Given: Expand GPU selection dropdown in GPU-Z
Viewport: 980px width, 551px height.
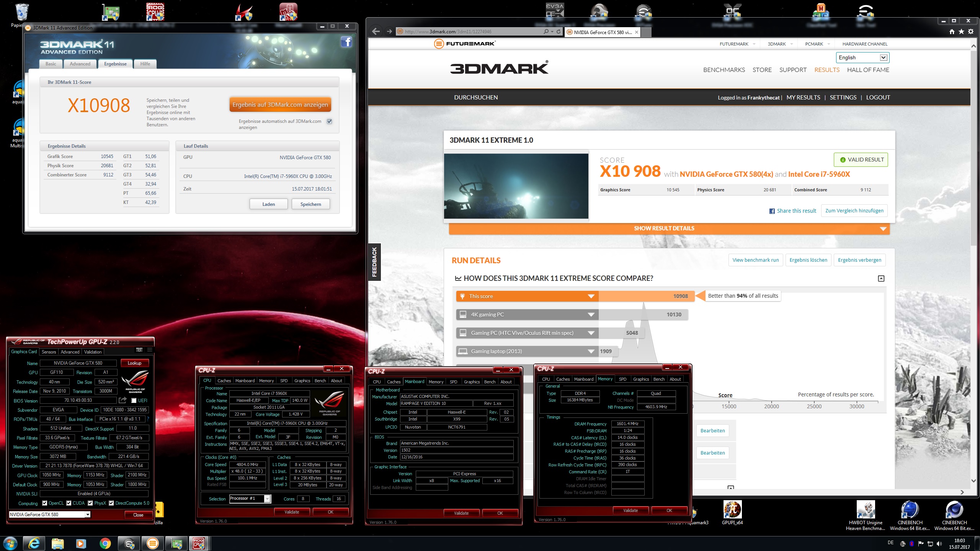Looking at the screenshot, I should (x=88, y=515).
